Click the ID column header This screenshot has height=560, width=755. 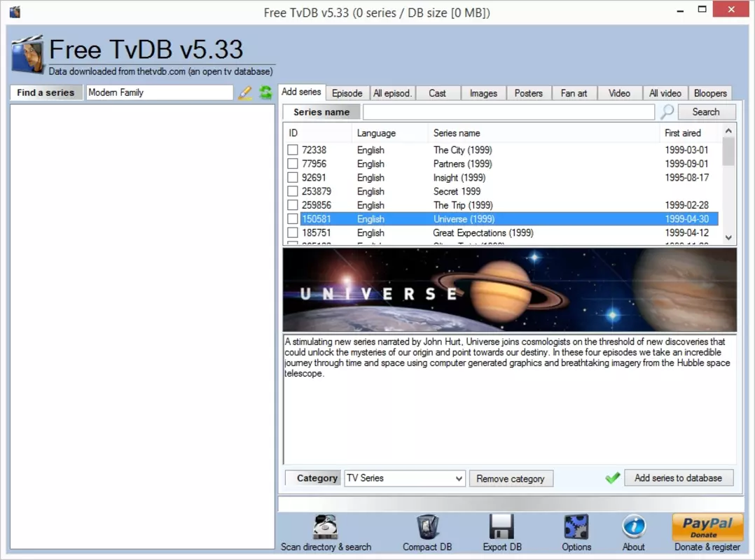point(318,133)
